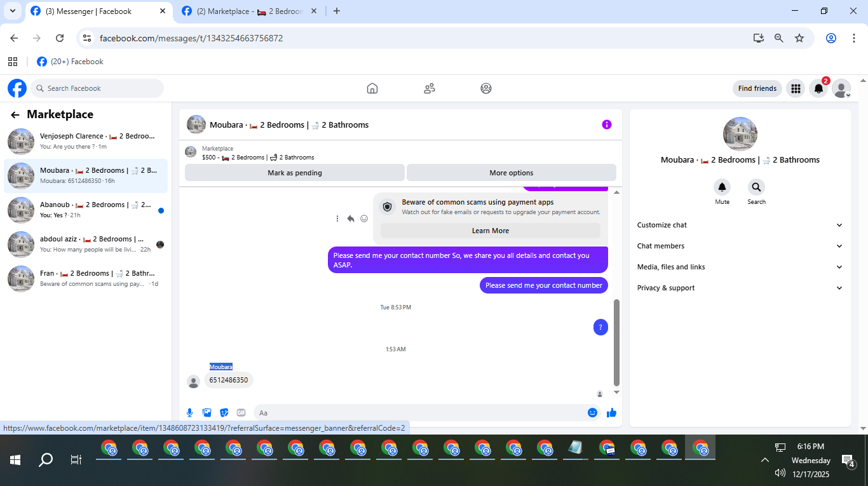Open Chrome zoom magnifier in address bar
868x486 pixels.
(x=779, y=38)
